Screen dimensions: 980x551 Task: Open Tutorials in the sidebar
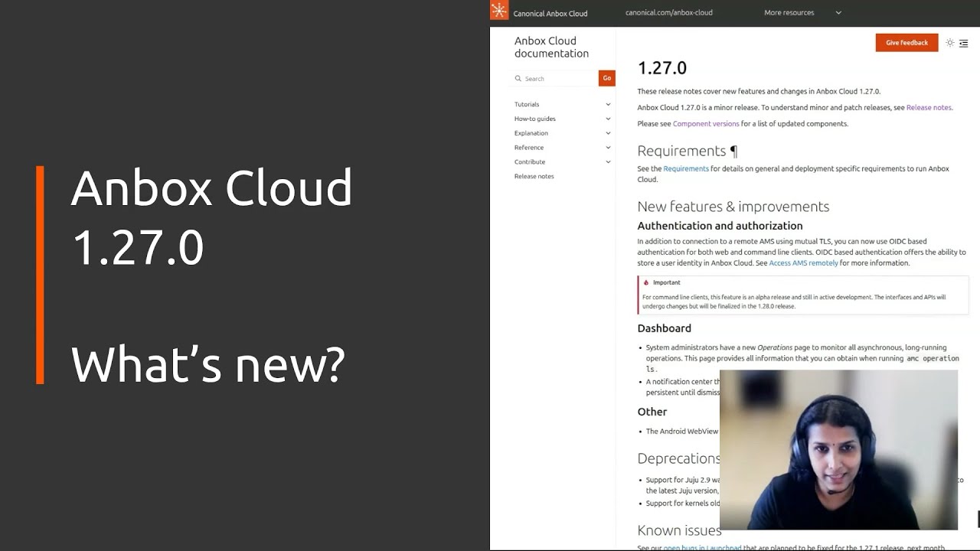click(527, 104)
